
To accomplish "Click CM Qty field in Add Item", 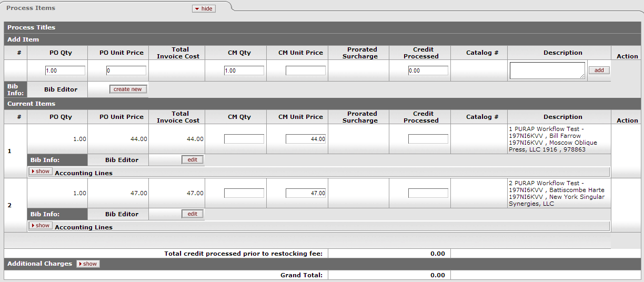I will 244,70.
